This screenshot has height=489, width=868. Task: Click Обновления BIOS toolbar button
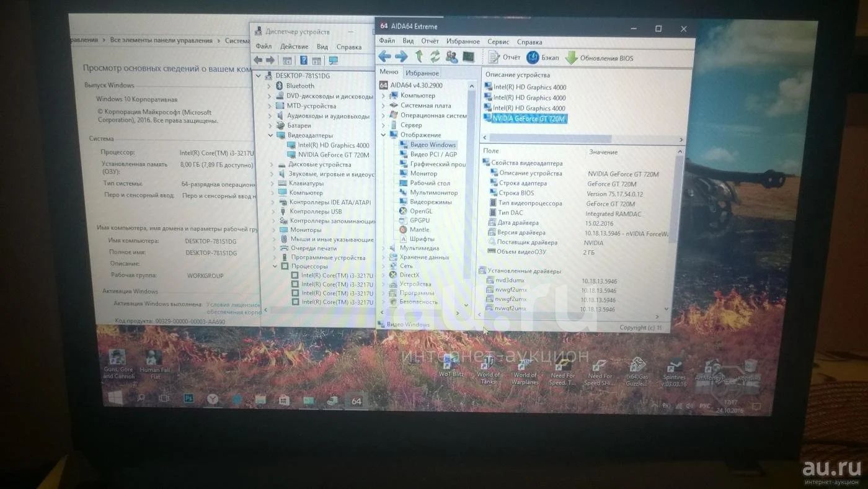tap(600, 58)
